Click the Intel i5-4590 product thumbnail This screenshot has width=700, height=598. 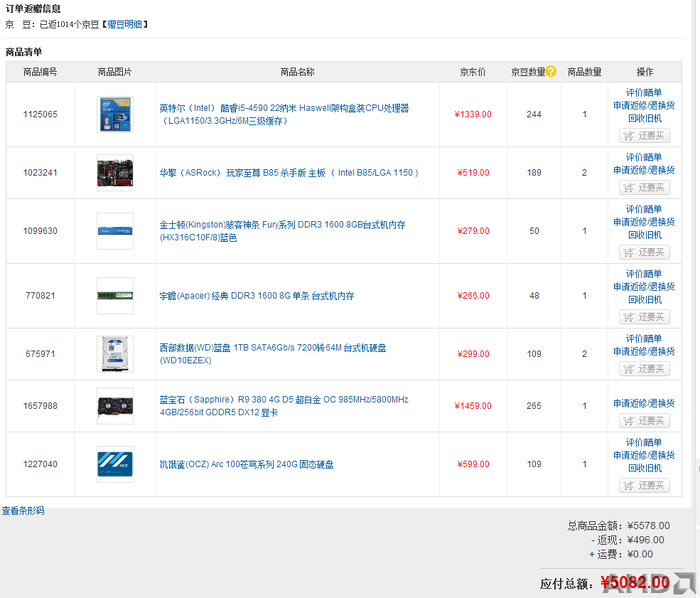[115, 114]
